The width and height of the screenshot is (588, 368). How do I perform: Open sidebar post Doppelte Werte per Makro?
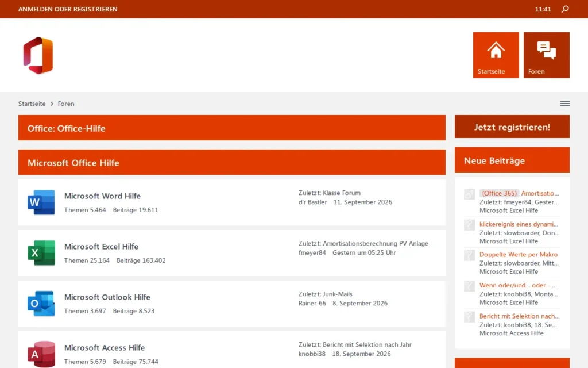(519, 254)
